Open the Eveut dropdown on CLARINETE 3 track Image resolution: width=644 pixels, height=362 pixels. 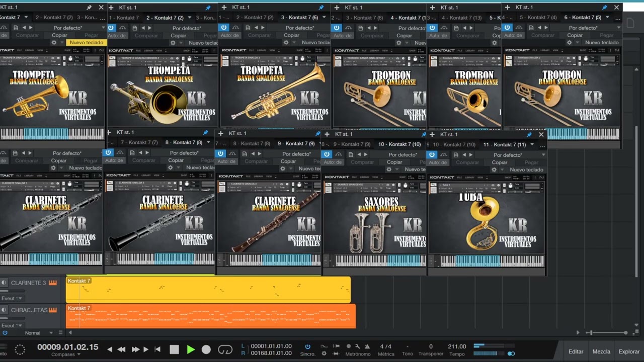(12, 298)
